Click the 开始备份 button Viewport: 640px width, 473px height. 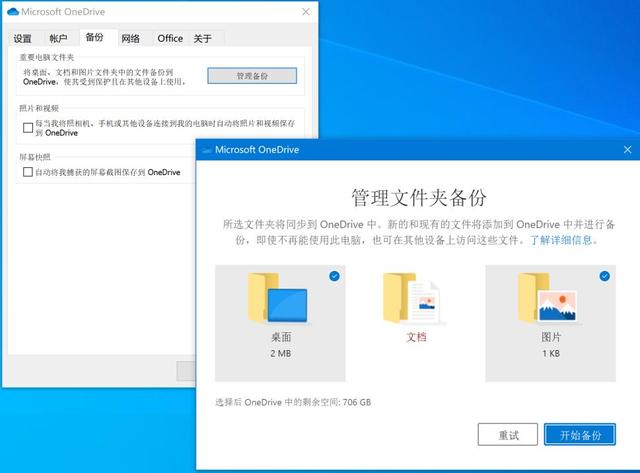click(580, 435)
